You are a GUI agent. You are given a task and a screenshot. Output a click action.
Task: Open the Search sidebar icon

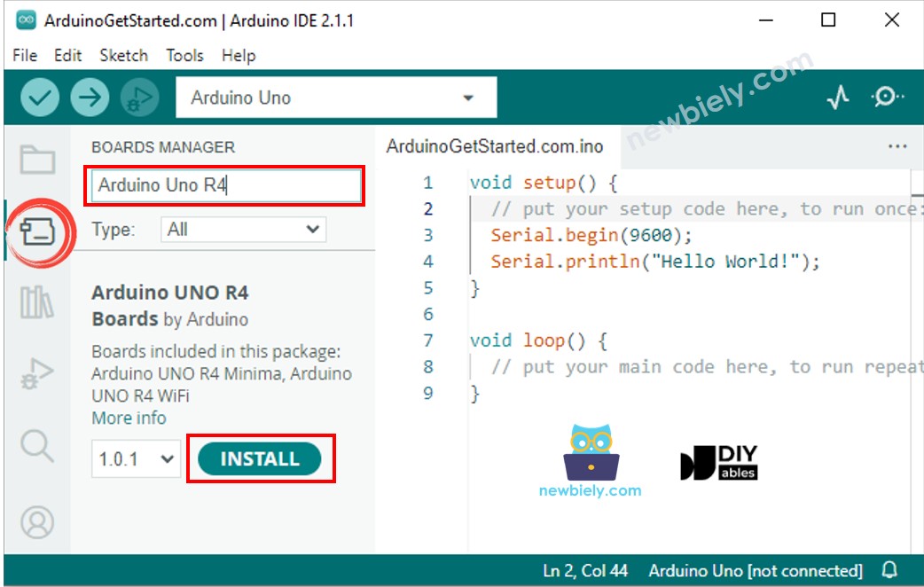pos(36,446)
